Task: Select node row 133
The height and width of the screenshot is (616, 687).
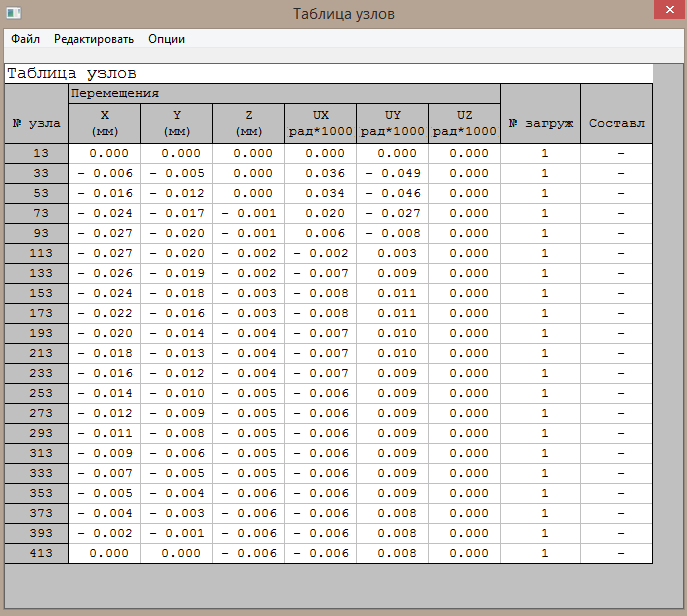Action: pyautogui.click(x=36, y=273)
